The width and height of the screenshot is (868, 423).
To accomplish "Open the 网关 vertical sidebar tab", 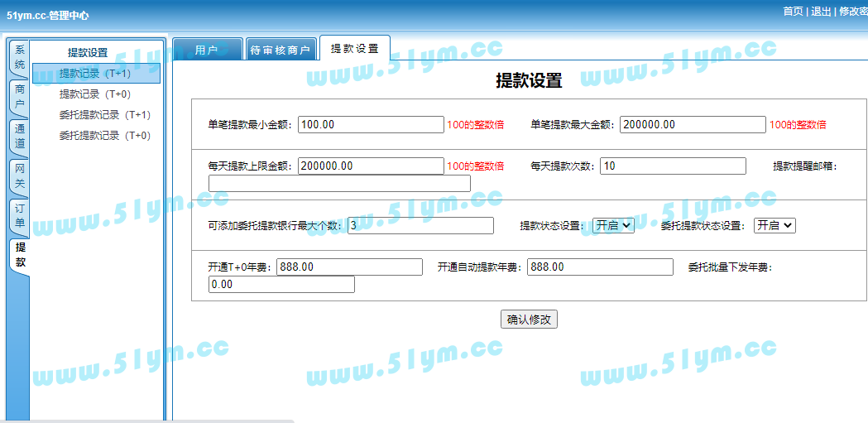I will [19, 175].
